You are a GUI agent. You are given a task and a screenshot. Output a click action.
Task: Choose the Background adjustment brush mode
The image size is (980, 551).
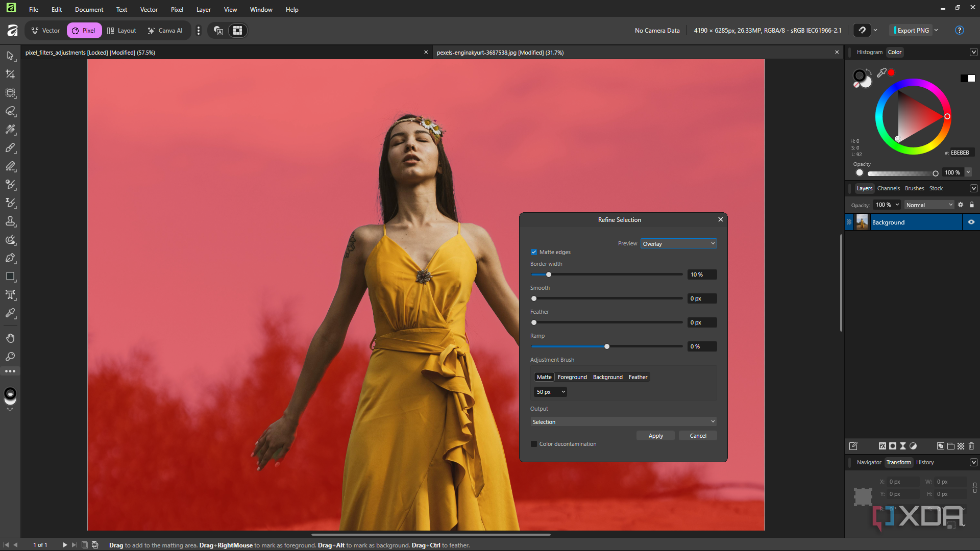(x=607, y=377)
